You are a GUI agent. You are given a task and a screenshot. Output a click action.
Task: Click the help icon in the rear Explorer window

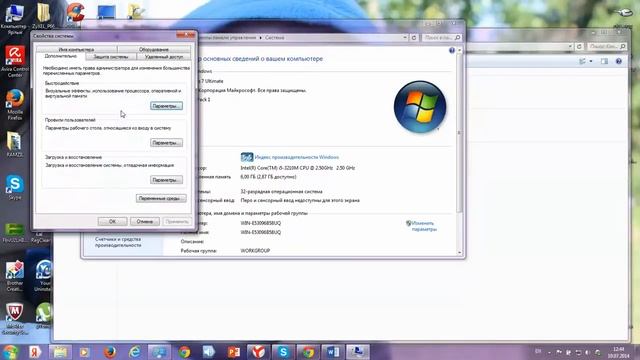pyautogui.click(x=619, y=61)
